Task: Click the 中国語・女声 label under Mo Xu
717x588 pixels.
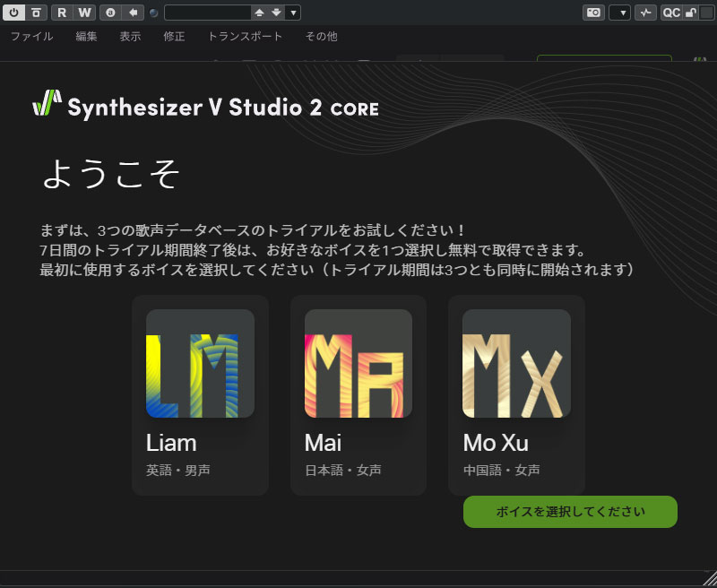Action: point(501,470)
